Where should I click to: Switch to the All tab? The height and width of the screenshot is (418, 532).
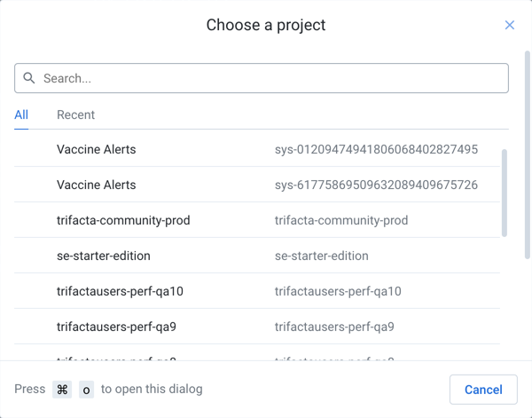click(x=21, y=114)
